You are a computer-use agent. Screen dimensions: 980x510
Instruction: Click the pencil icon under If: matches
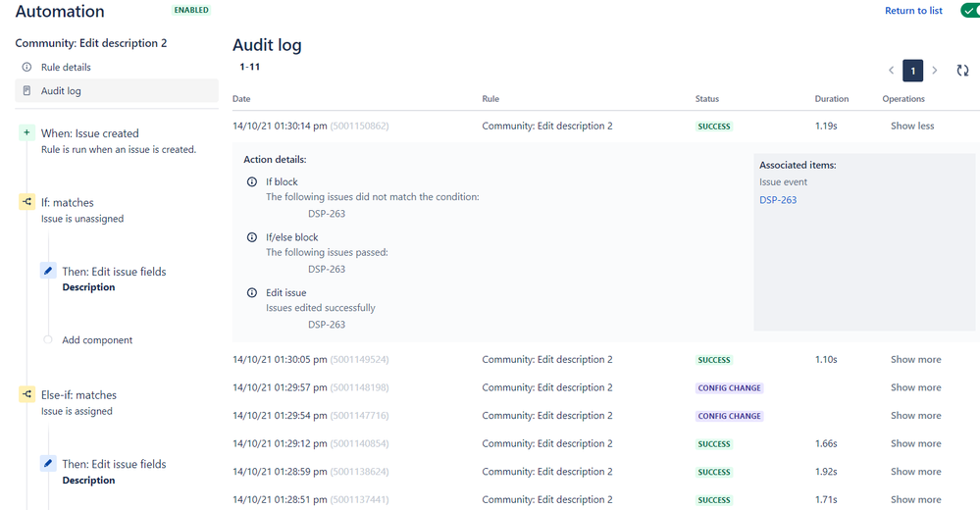pyautogui.click(x=48, y=271)
